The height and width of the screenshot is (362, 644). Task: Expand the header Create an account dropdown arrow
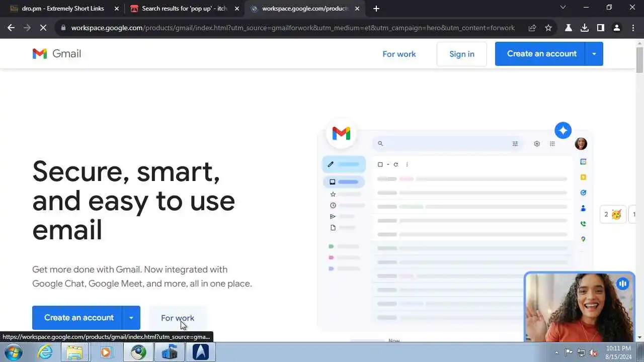pos(594,54)
